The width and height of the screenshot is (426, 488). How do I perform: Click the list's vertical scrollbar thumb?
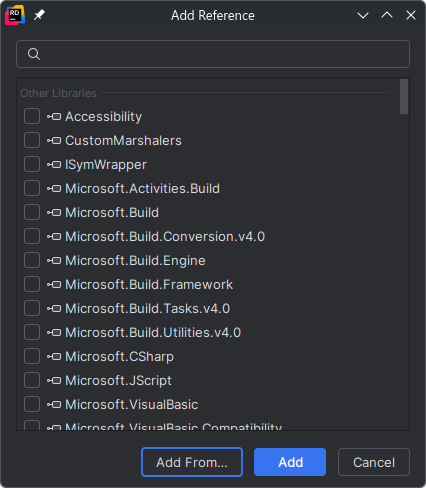pos(404,96)
